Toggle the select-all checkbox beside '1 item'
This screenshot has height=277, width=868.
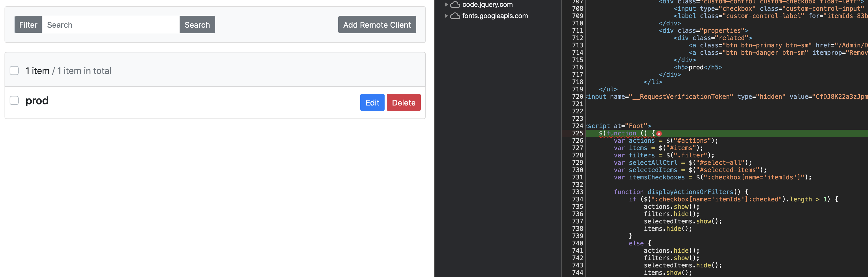click(14, 71)
